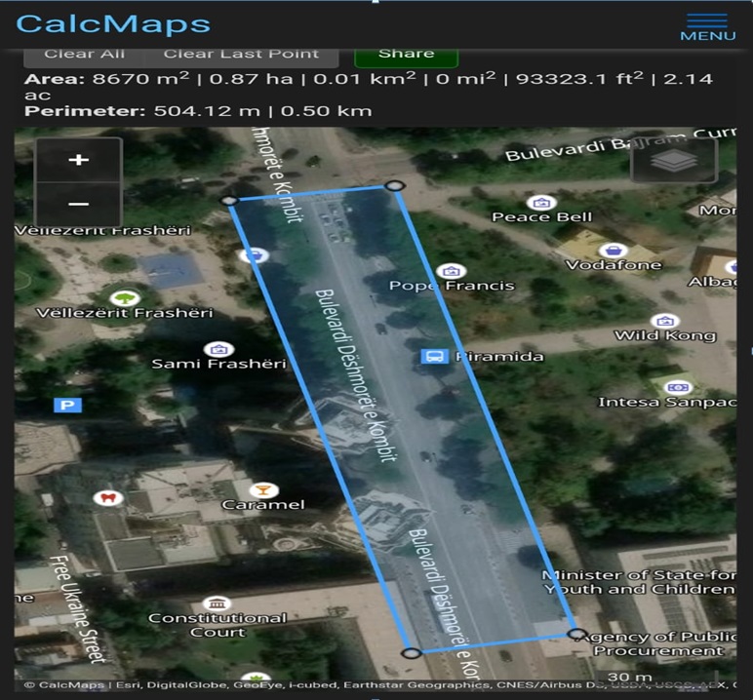Select the Piramida bus stop icon

click(434, 356)
